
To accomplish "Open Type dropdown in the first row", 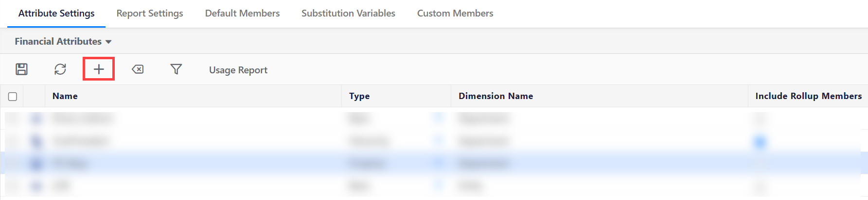I will pyautogui.click(x=438, y=118).
